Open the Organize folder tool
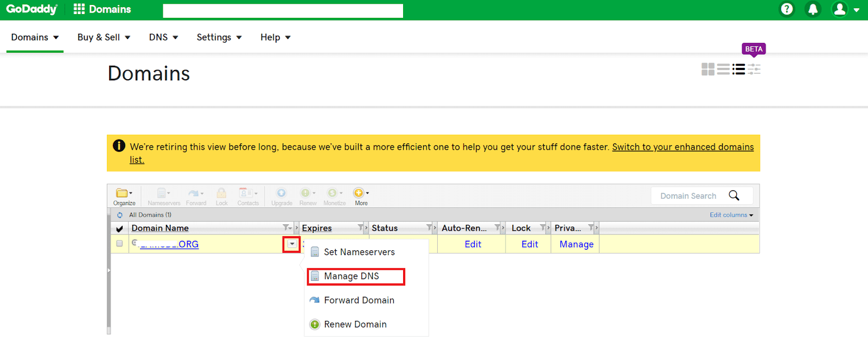Viewport: 868px width, 348px height. click(x=124, y=197)
